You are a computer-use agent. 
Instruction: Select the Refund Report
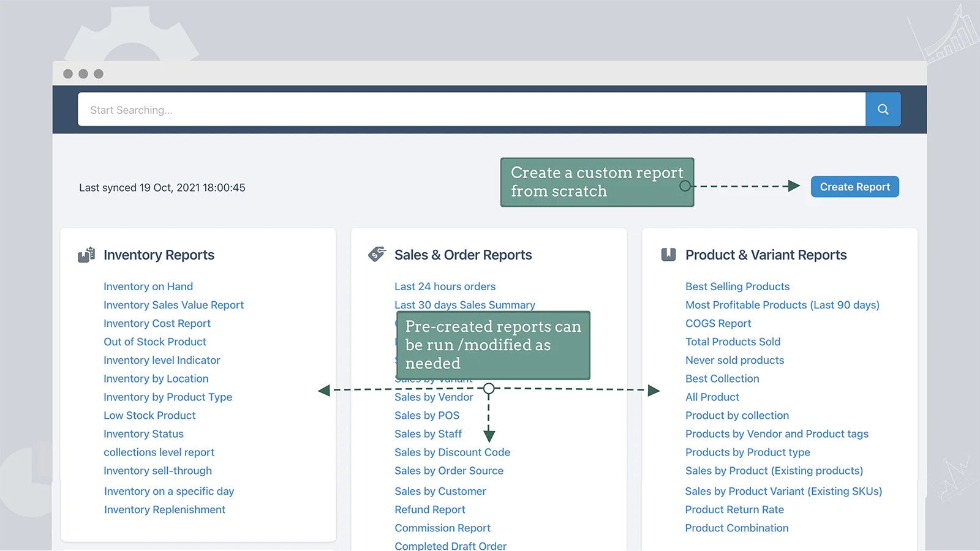[429, 509]
